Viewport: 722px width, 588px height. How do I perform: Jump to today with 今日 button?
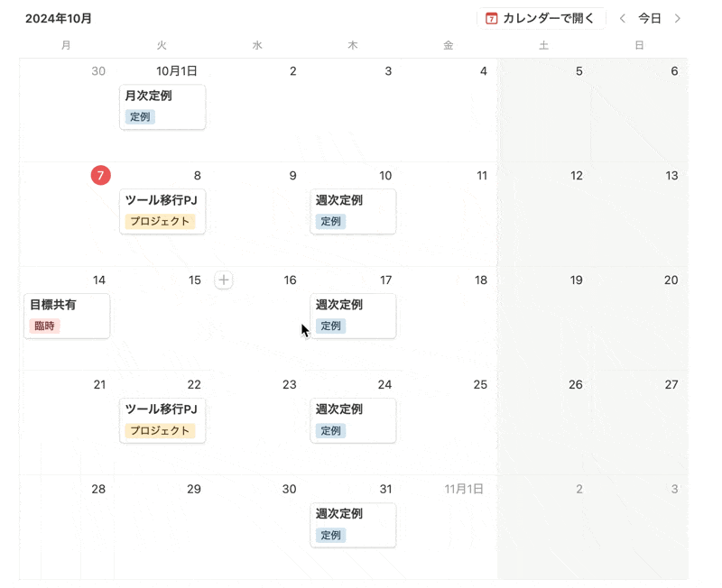coord(649,18)
